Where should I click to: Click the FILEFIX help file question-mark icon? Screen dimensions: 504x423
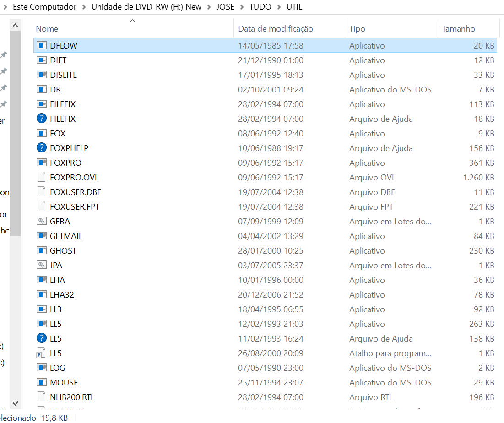[x=42, y=119]
